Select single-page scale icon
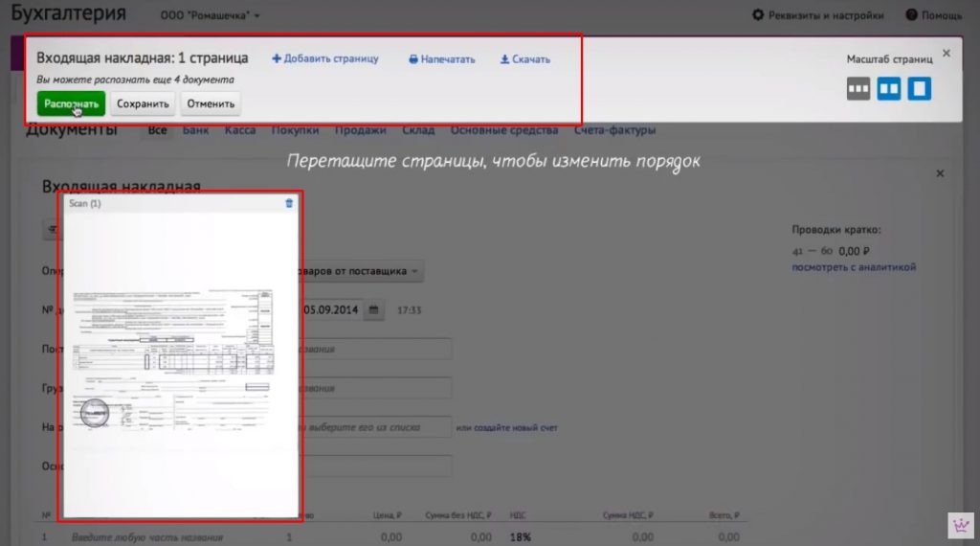This screenshot has width=980, height=546. point(920,89)
